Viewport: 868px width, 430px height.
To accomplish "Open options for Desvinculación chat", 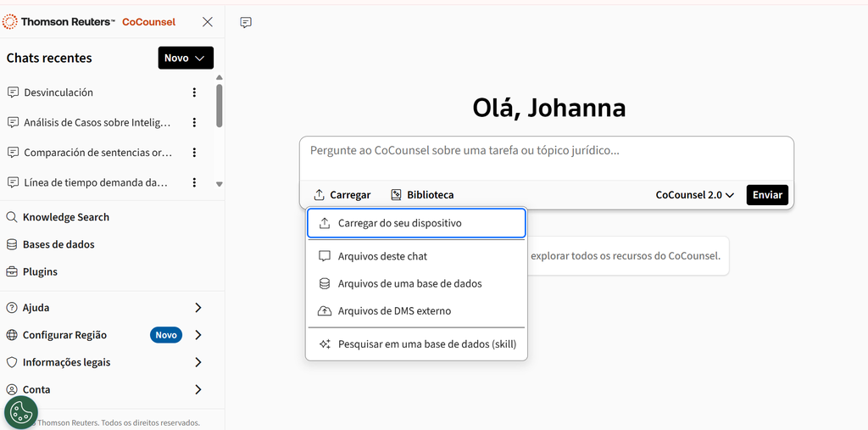I will tap(194, 92).
